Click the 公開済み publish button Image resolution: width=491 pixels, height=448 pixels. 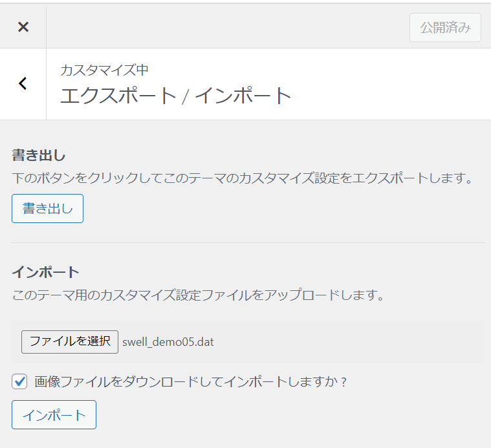click(x=444, y=27)
